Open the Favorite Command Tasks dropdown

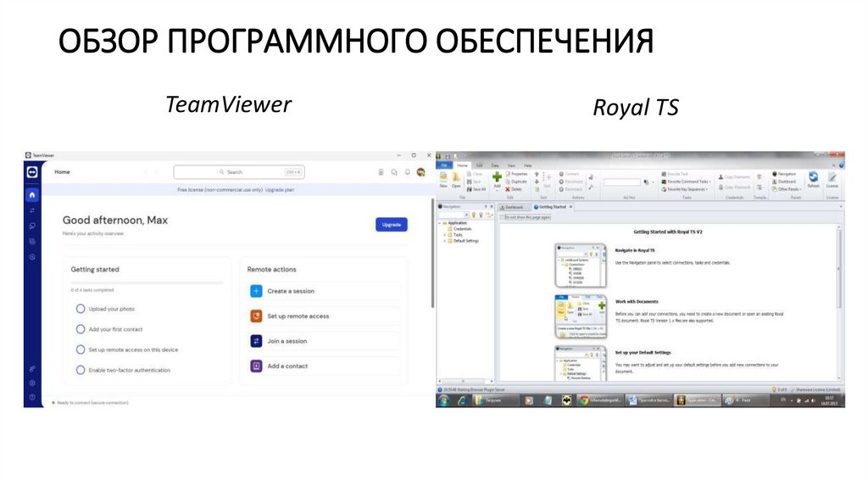tap(686, 182)
